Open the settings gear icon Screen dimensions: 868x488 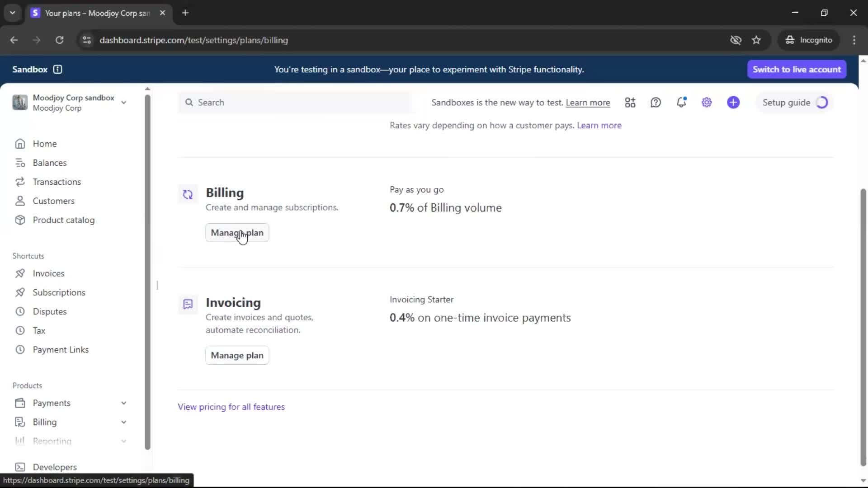click(707, 103)
